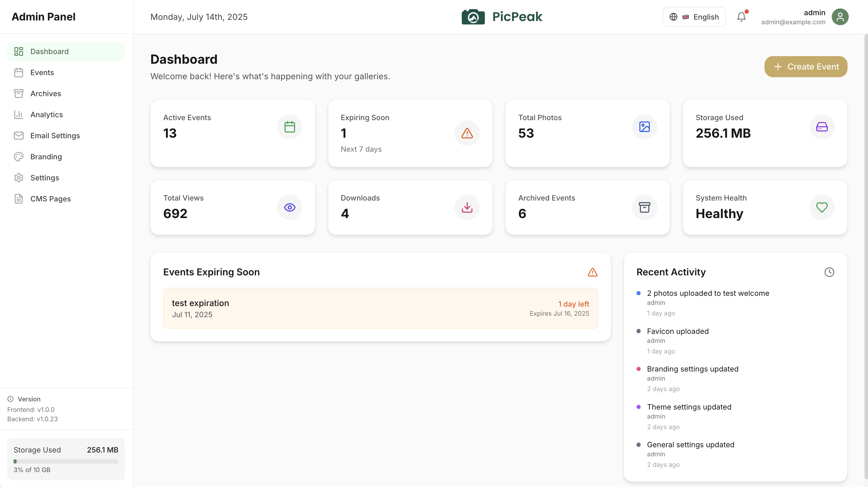The image size is (868, 487).
Task: Click the System Health heart icon
Action: [822, 207]
